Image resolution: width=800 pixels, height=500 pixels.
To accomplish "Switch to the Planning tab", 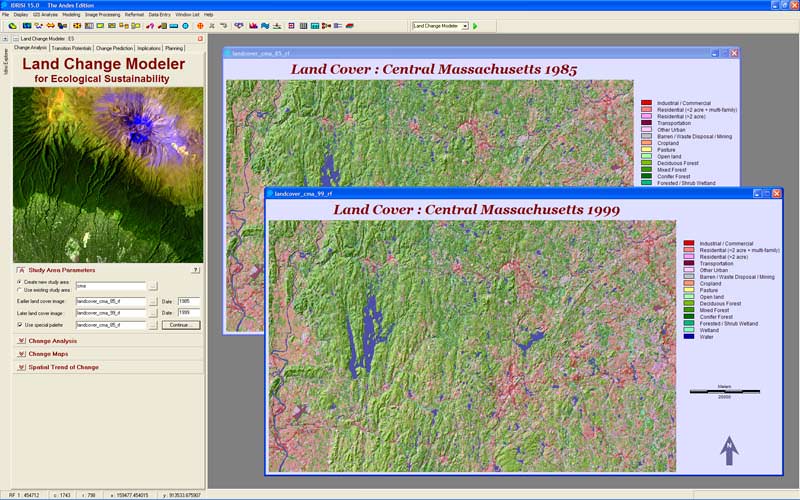I will coord(174,48).
